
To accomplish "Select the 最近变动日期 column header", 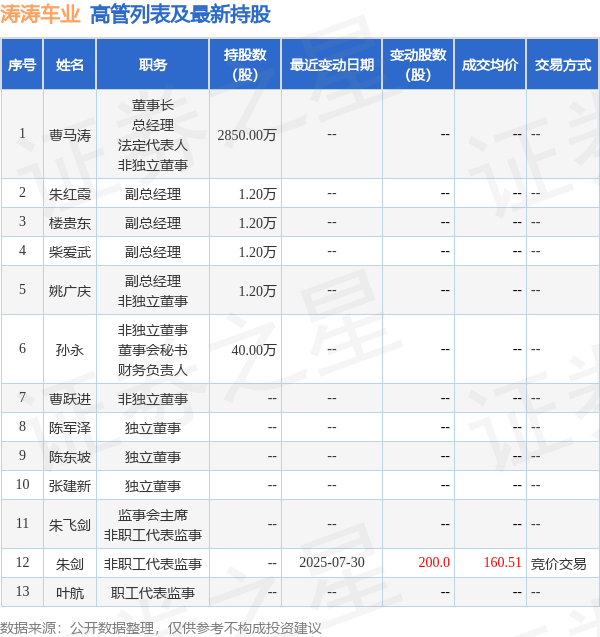I will [332, 65].
